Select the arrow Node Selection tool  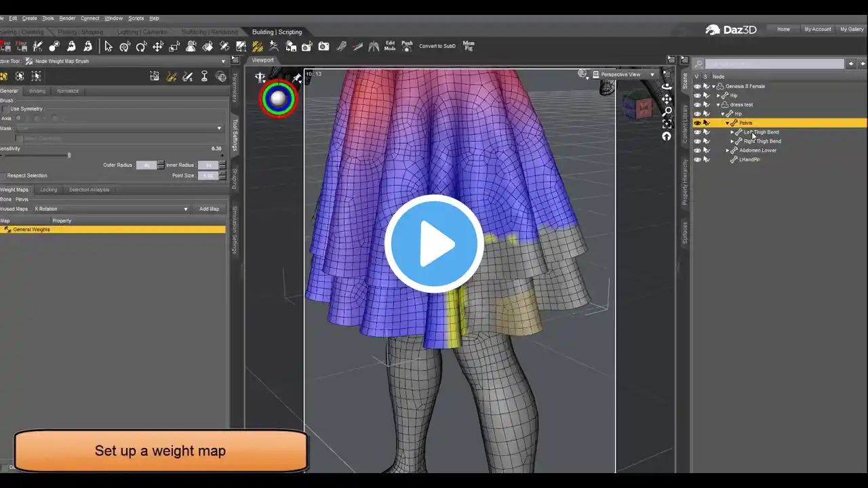tap(108, 46)
